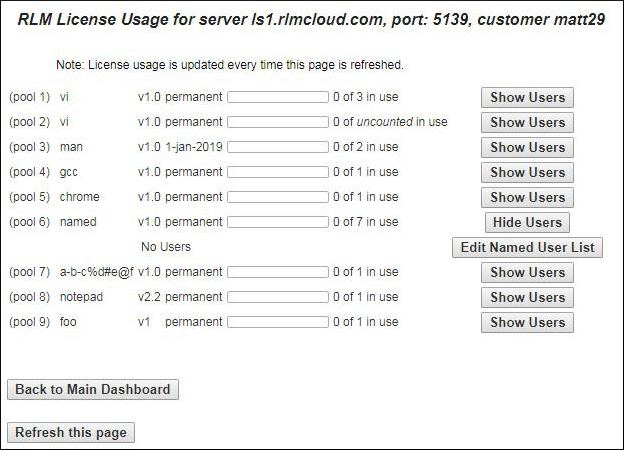
Task: Click the 'No Users' text
Action: pyautogui.click(x=165, y=247)
